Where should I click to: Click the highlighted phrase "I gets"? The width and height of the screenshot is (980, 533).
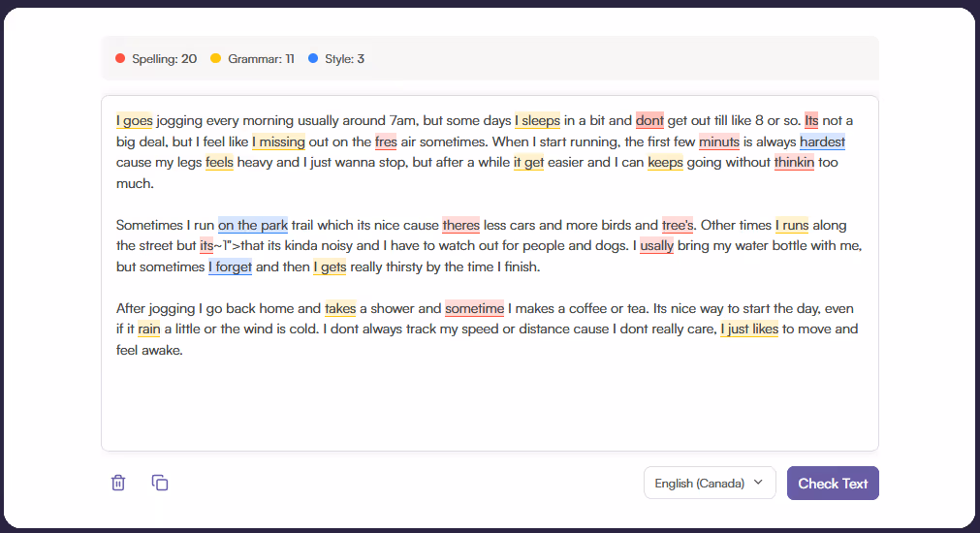330,266
